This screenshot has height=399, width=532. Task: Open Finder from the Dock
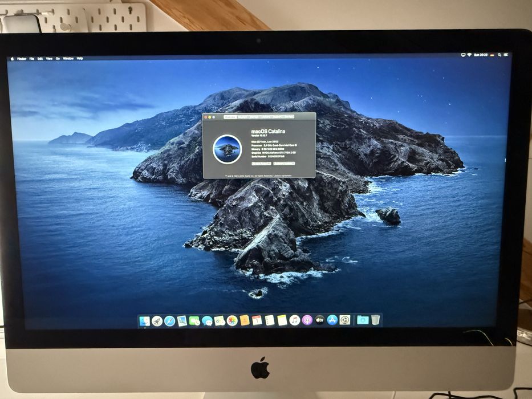144,321
